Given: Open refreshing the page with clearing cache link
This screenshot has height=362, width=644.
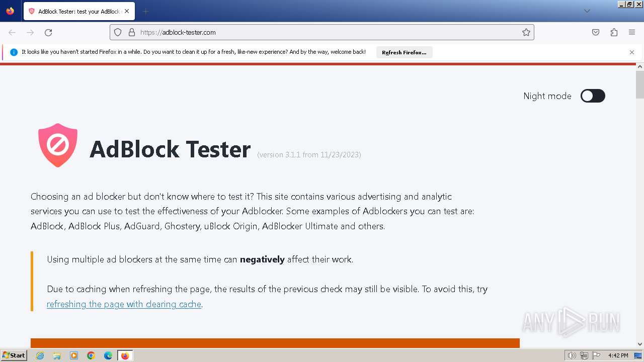Looking at the screenshot, I should point(124,304).
